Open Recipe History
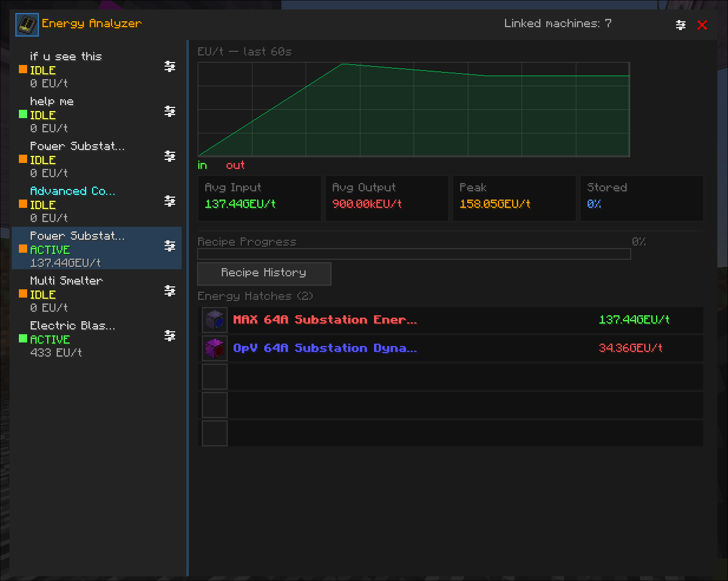The image size is (728, 581). [264, 273]
